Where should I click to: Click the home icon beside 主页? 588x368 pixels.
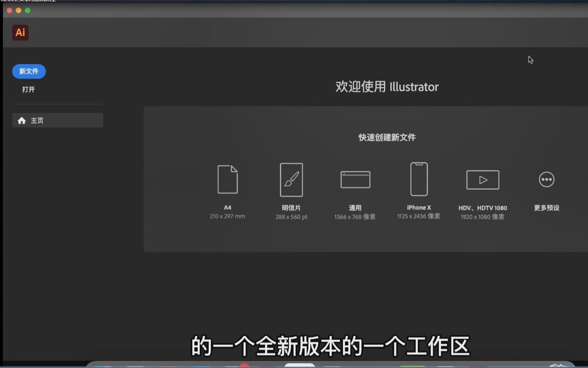click(22, 120)
